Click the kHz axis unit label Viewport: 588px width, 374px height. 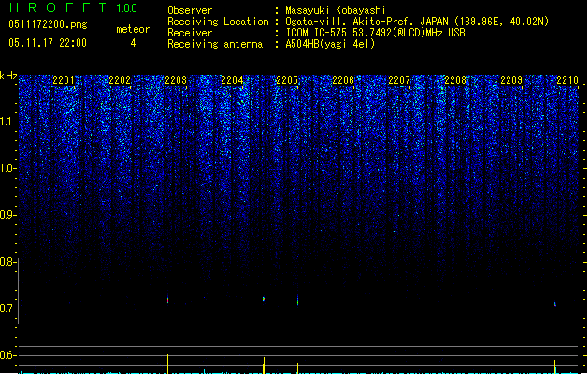tap(8, 76)
